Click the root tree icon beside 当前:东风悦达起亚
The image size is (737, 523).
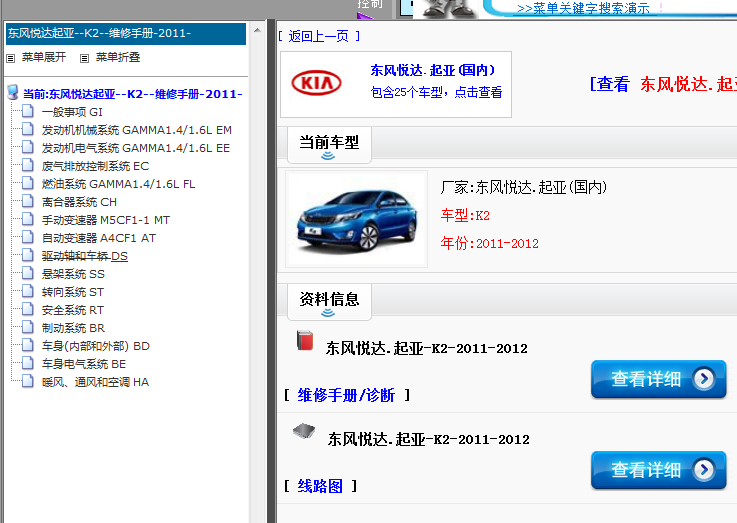12,93
